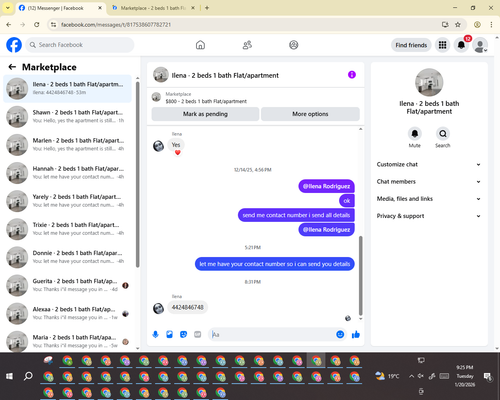Click the Search Facebook field
The image size is (500, 400).
(x=80, y=45)
